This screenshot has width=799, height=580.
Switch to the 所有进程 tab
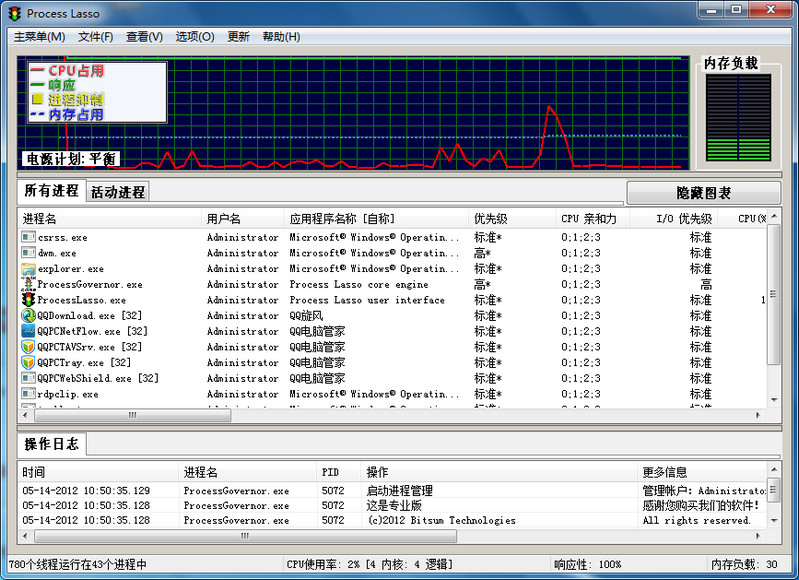[x=51, y=191]
